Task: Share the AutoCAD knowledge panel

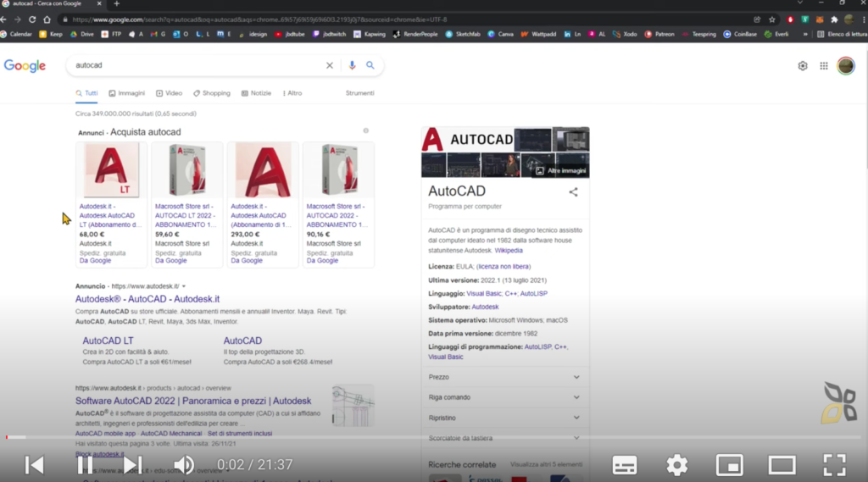Action: point(574,192)
